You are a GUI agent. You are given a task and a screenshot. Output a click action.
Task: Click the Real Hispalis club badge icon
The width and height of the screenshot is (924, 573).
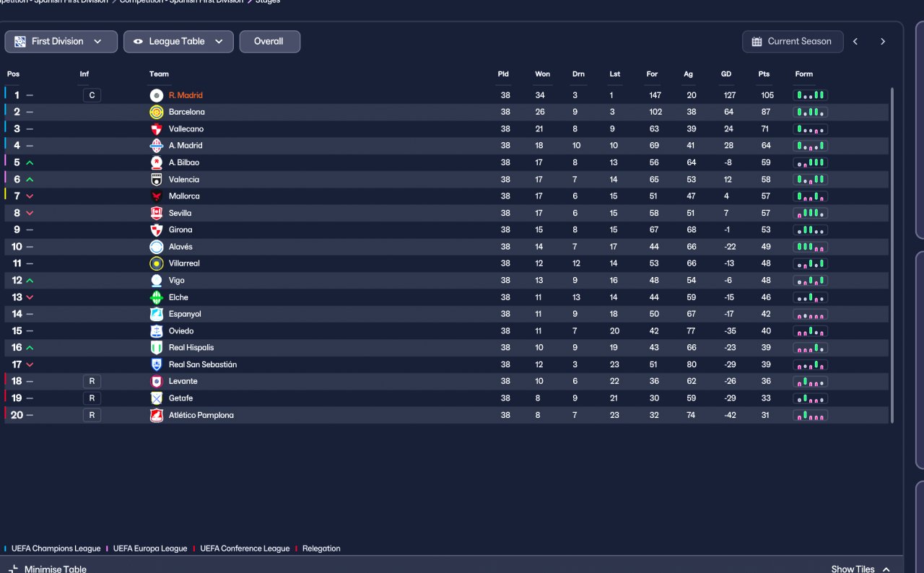pyautogui.click(x=157, y=348)
